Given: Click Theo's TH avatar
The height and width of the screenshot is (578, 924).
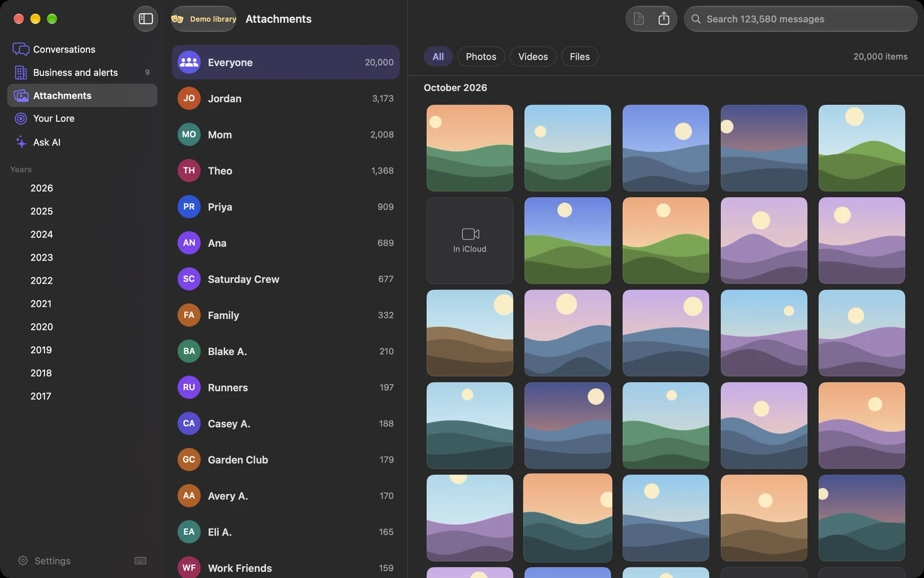Looking at the screenshot, I should click(x=189, y=171).
